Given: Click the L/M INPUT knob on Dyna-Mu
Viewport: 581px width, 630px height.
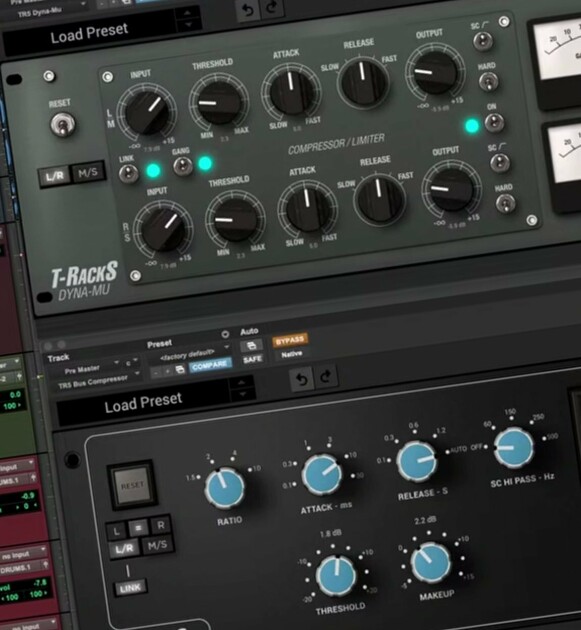Looking at the screenshot, I should click(147, 112).
